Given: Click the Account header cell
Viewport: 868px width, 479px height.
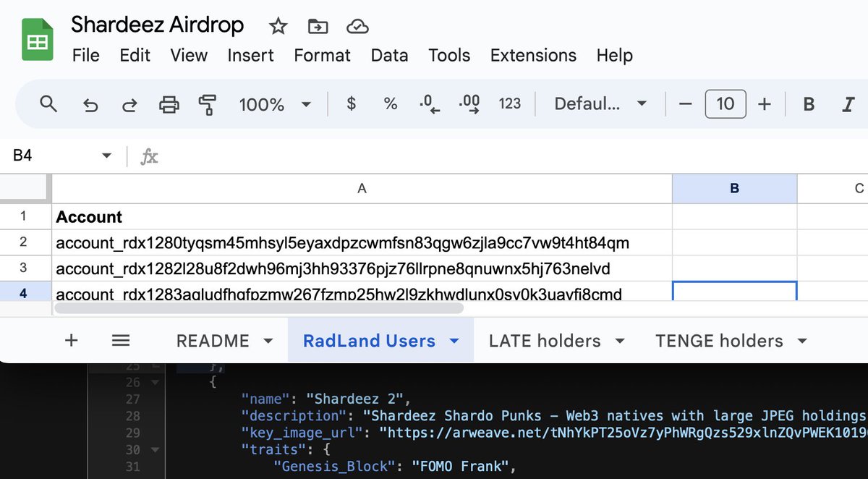Looking at the screenshot, I should tap(362, 216).
